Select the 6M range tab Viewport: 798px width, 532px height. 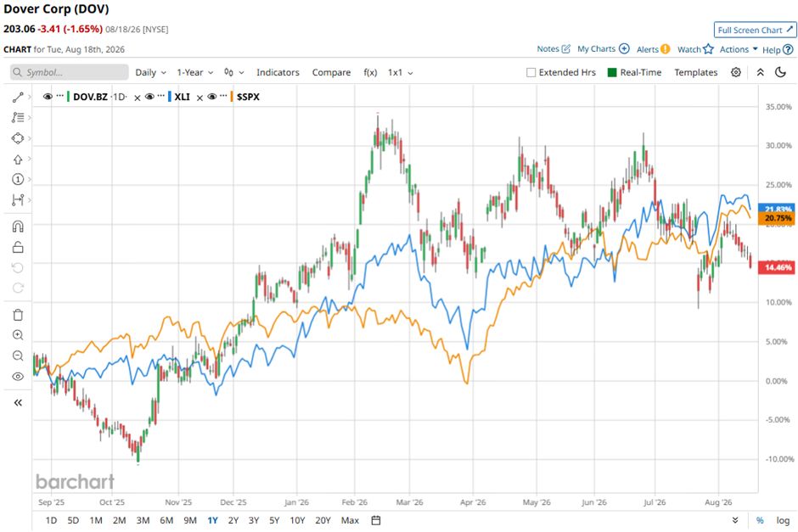coord(166,520)
